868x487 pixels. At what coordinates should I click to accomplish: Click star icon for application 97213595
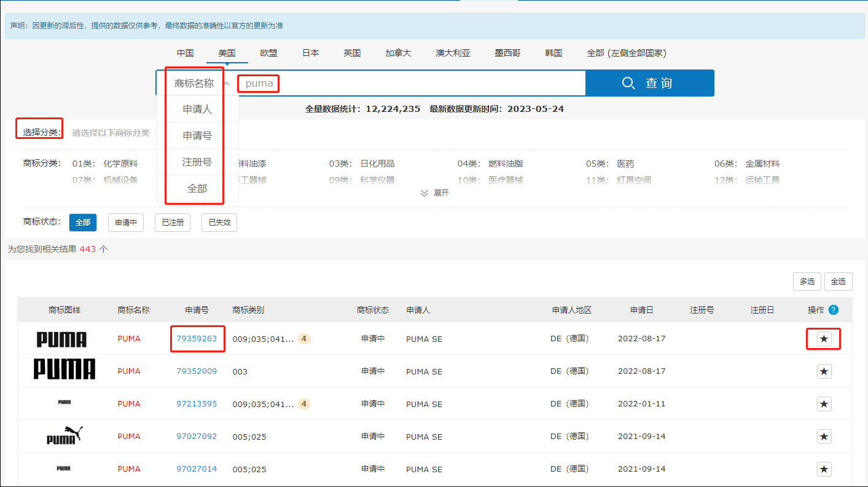point(824,404)
